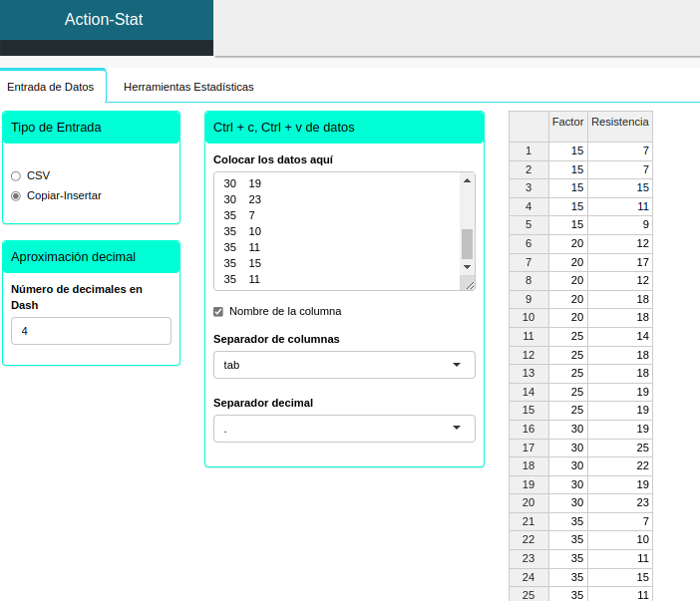Select the Factor column header
This screenshot has height=602, width=700.
[567, 122]
